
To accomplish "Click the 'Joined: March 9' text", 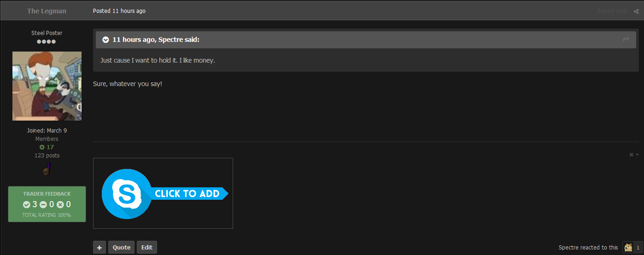I will (47, 131).
